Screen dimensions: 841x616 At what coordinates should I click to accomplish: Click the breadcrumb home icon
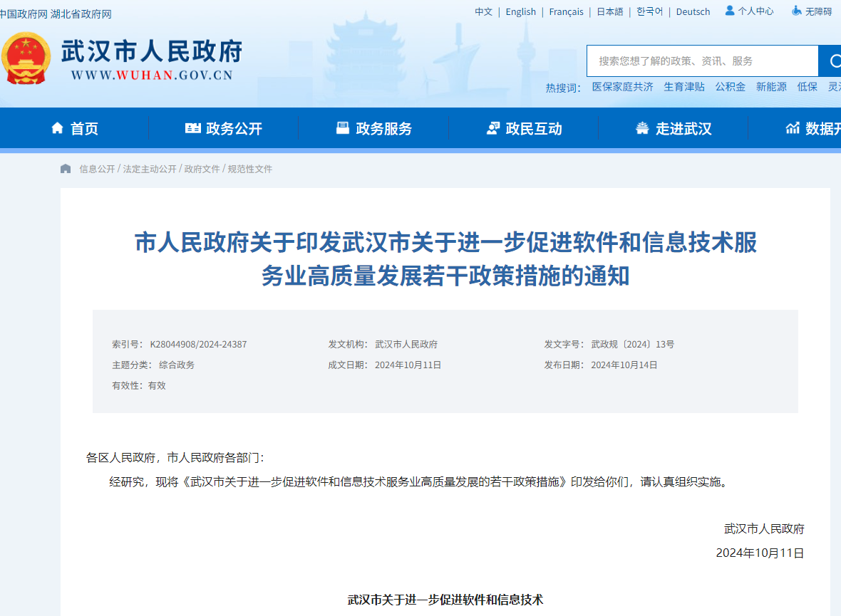65,168
